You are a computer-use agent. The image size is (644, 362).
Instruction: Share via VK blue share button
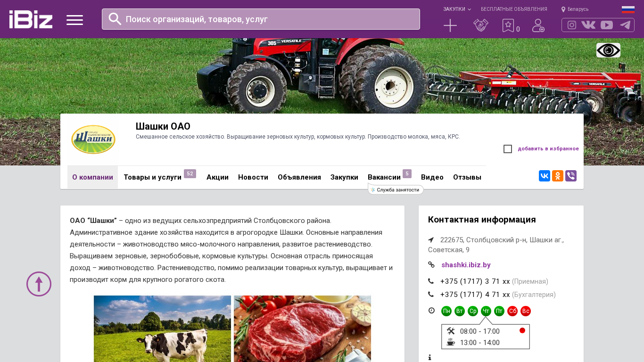pyautogui.click(x=545, y=176)
